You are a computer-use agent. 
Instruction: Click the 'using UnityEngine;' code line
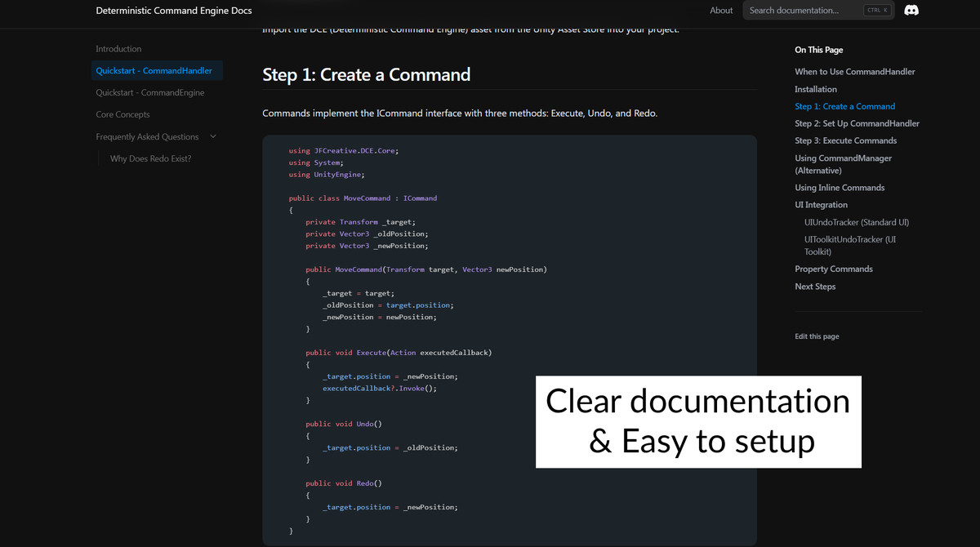point(327,175)
